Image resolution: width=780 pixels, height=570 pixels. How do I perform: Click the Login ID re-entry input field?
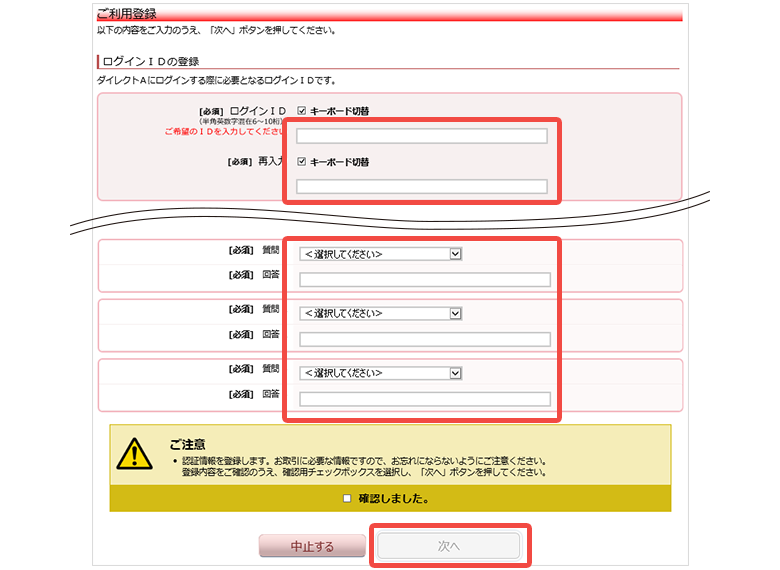click(422, 187)
